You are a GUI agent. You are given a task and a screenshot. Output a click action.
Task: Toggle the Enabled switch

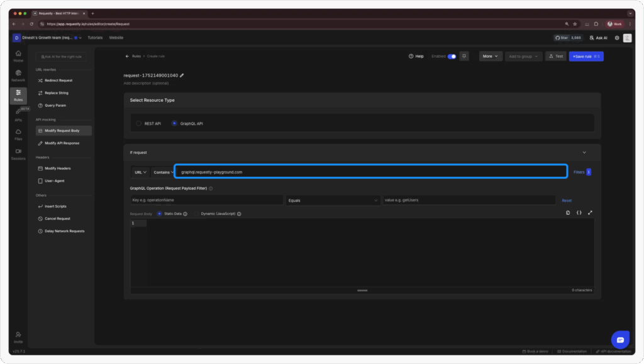pos(452,56)
